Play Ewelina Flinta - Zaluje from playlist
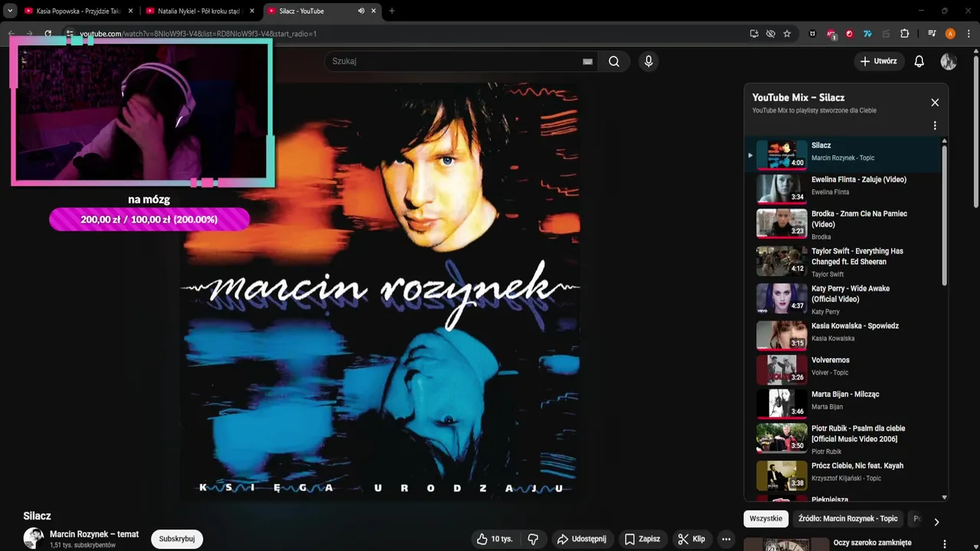 point(845,188)
